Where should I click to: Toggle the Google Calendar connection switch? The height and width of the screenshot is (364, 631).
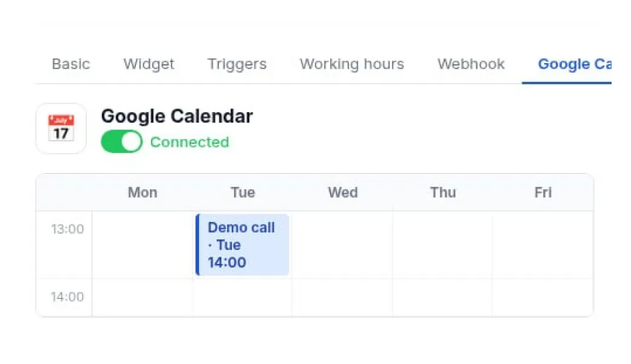121,142
